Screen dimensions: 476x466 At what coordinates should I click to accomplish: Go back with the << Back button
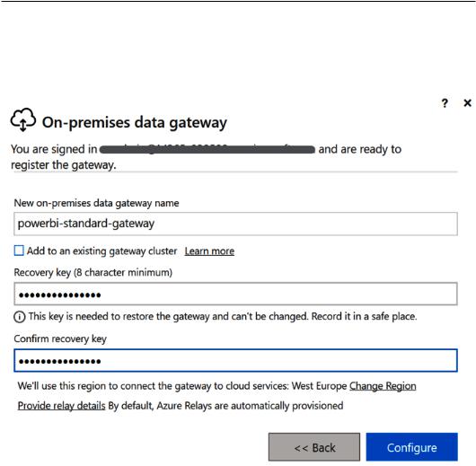314,447
